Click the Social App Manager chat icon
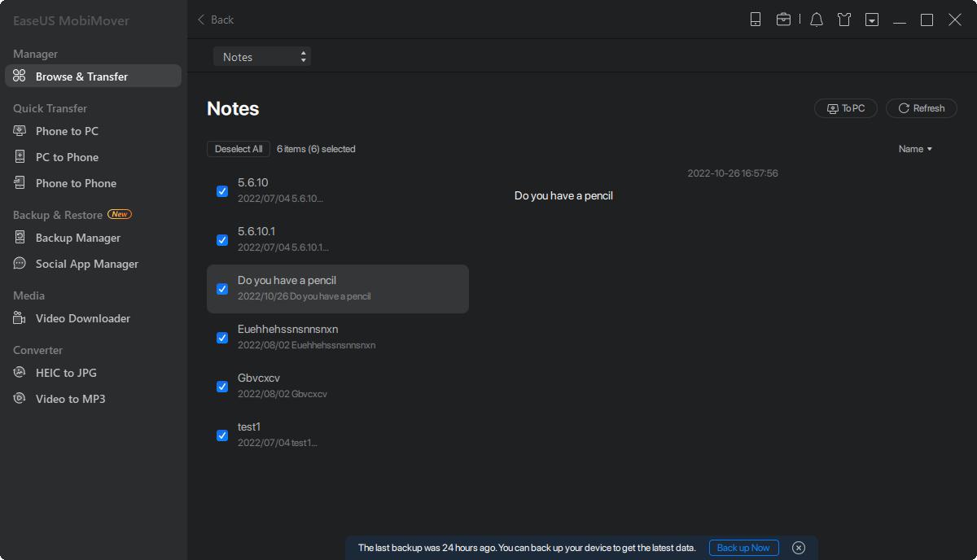 (20, 264)
